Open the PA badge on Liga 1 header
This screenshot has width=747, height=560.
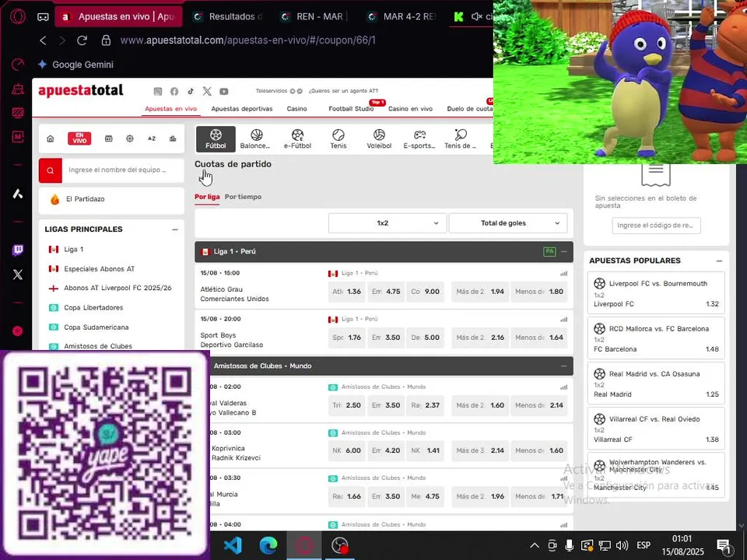[549, 251]
